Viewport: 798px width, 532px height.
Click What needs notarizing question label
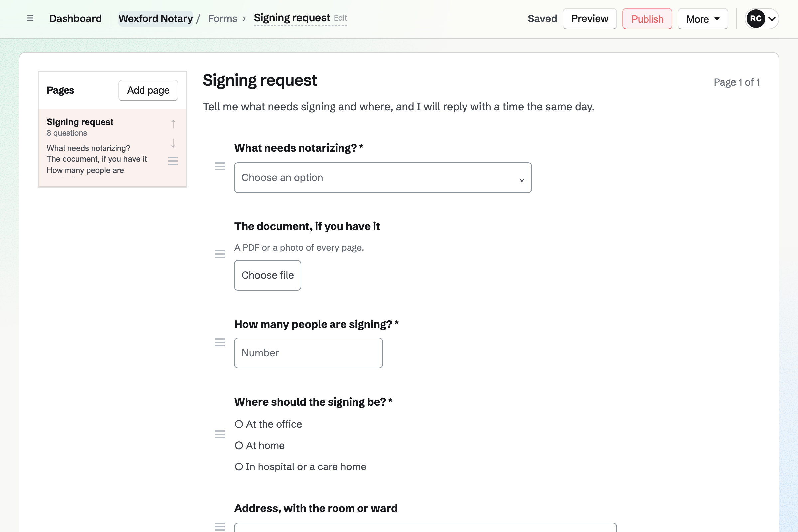(299, 148)
